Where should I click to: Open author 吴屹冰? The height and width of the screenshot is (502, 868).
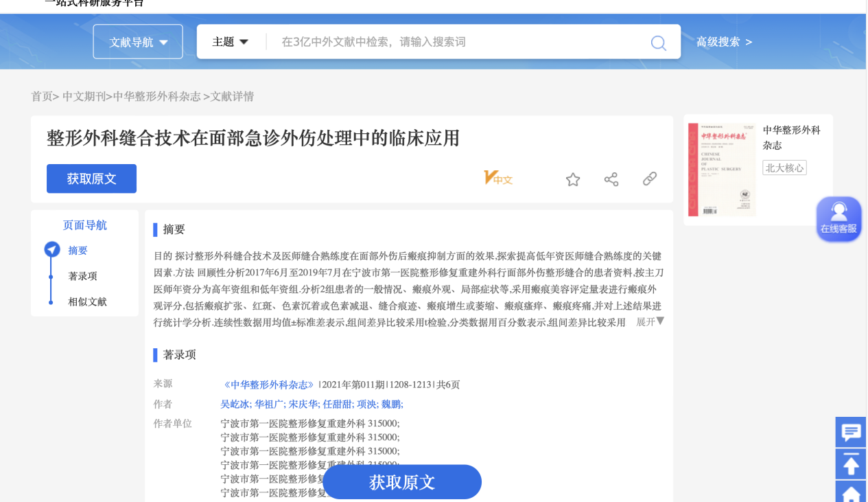235,404
